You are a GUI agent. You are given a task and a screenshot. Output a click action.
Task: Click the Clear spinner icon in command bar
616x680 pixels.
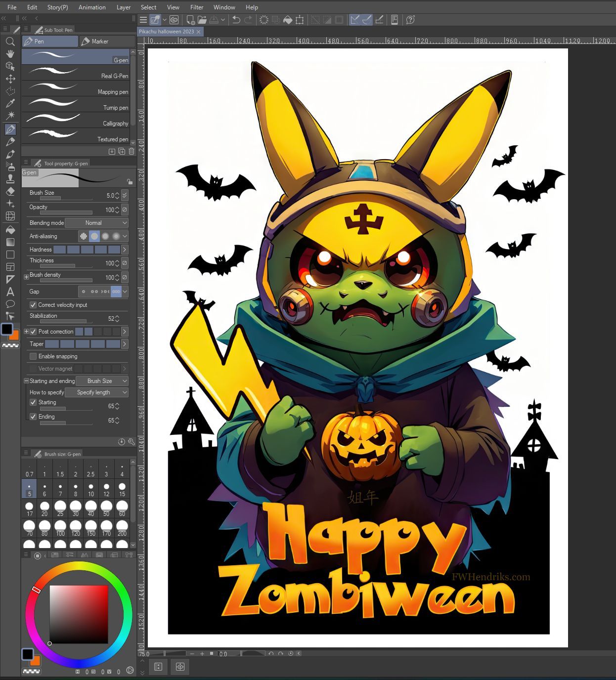(264, 20)
